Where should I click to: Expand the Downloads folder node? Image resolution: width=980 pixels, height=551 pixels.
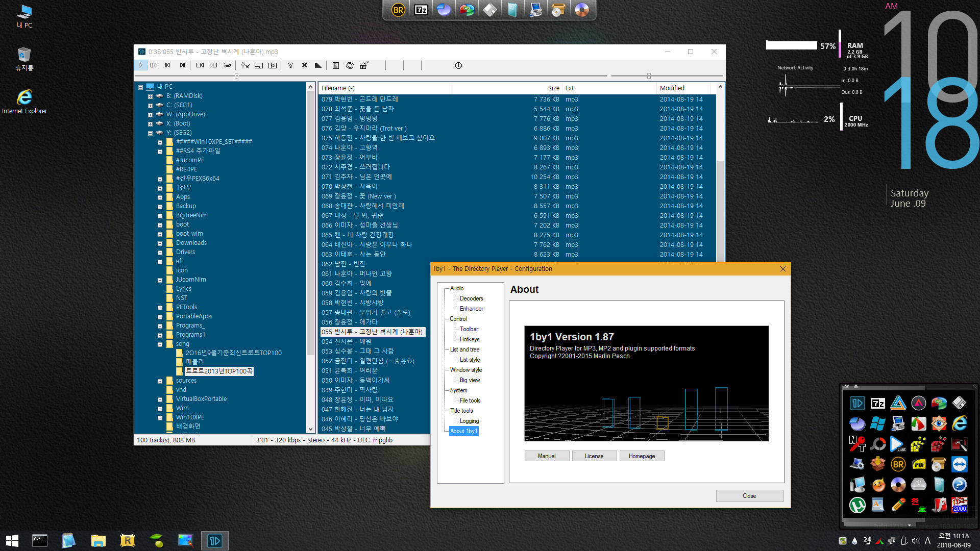coord(160,243)
